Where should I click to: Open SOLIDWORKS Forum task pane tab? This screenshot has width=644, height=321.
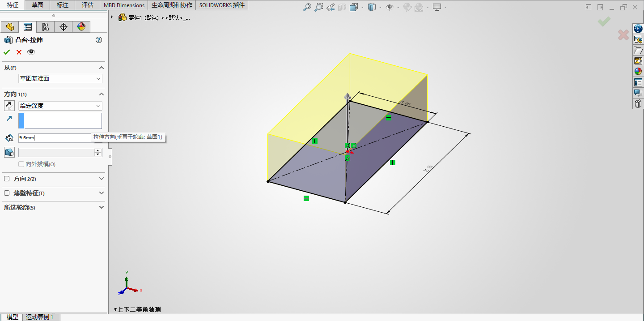pos(638,93)
